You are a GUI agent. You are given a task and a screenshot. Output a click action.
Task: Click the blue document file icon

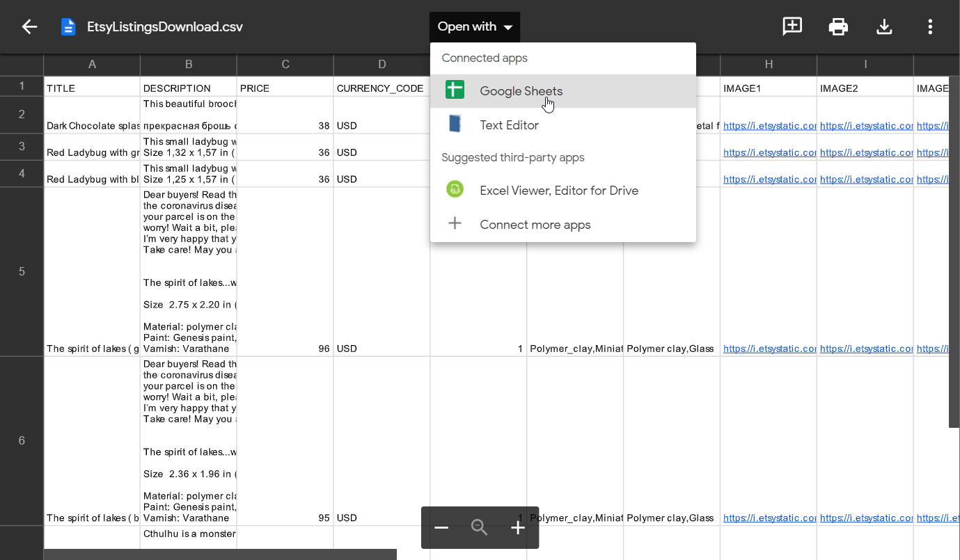[68, 27]
